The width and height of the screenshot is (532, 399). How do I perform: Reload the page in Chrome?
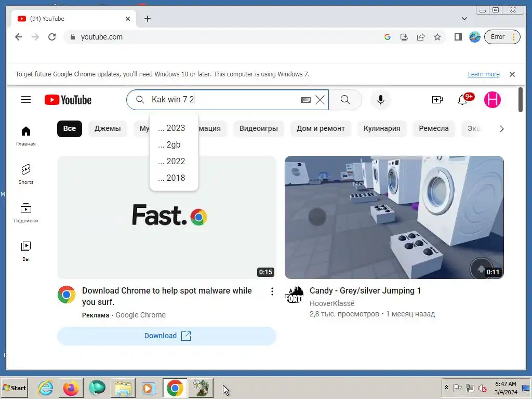pos(52,37)
